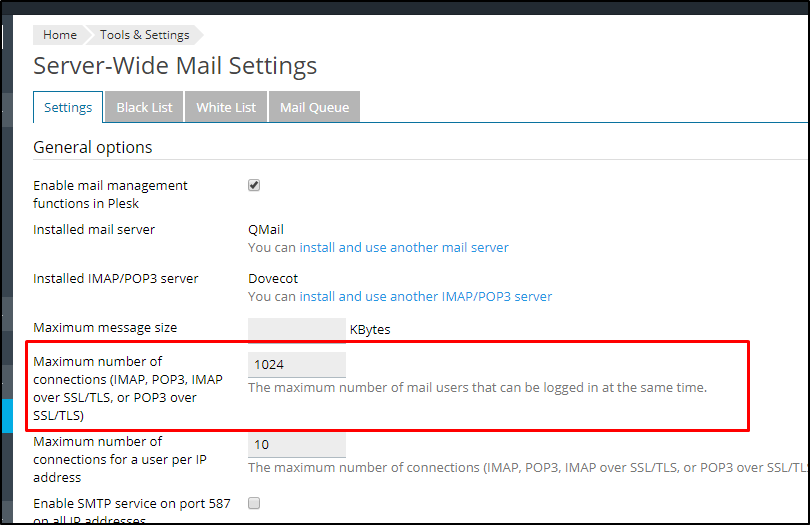Switch to the Black List tab
The width and height of the screenshot is (810, 525).
coord(144,108)
